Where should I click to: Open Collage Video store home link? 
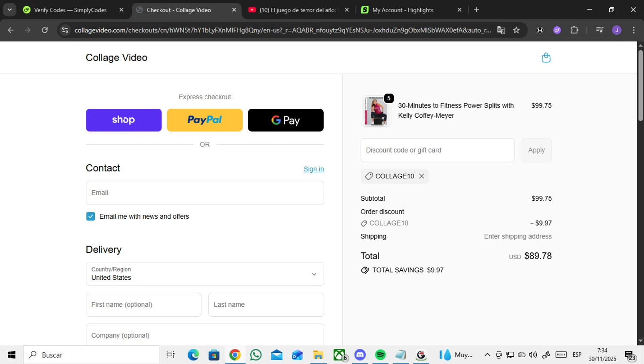pos(116,58)
